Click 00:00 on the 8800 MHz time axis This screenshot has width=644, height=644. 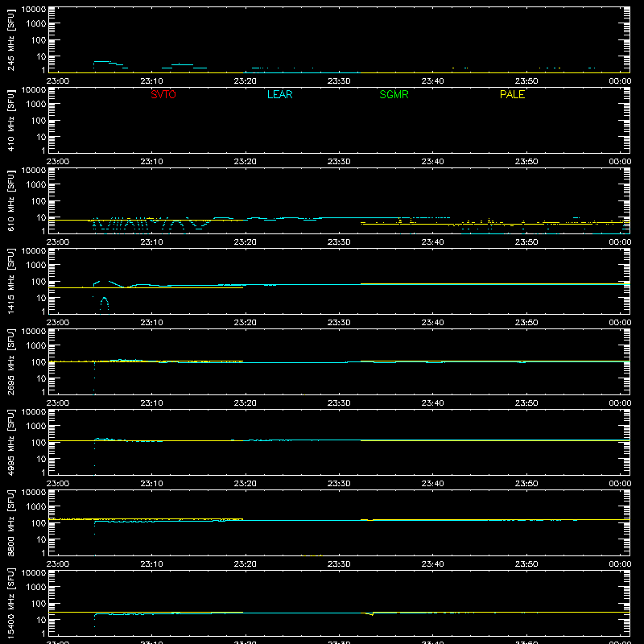point(620,564)
